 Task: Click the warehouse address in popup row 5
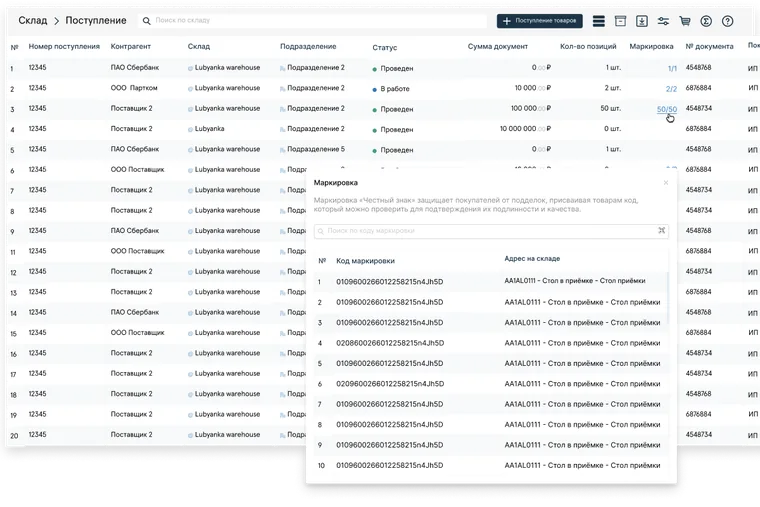tap(582, 363)
